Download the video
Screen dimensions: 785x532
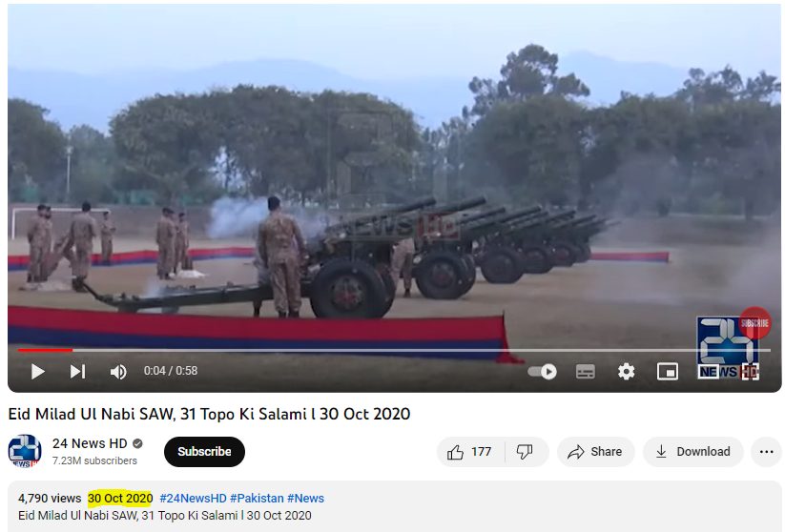(x=692, y=452)
